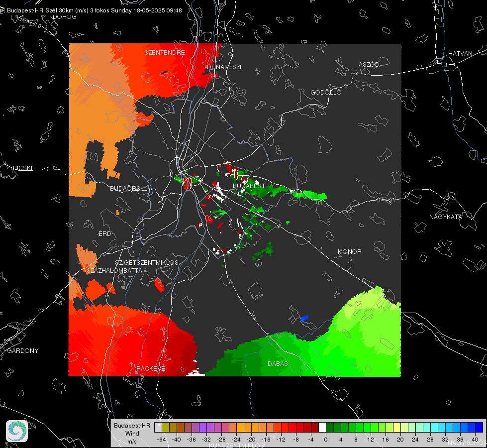Click the DOROG map label
The image size is (487, 448).
pos(65,17)
